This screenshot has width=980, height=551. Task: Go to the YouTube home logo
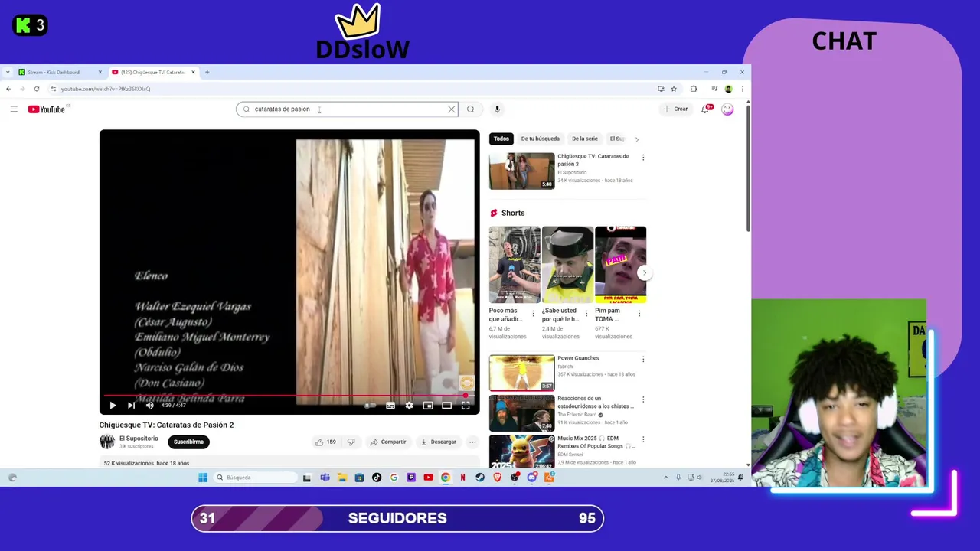[x=47, y=109]
